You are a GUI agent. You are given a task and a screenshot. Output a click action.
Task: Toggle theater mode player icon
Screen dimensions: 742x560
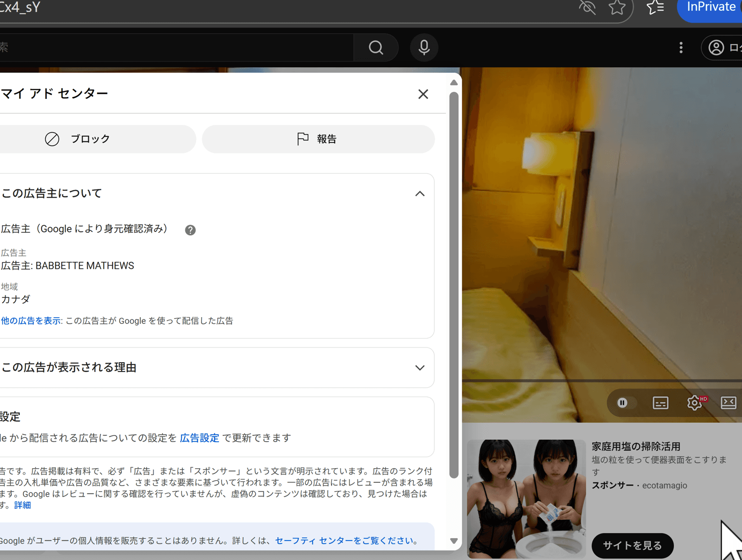tap(728, 403)
